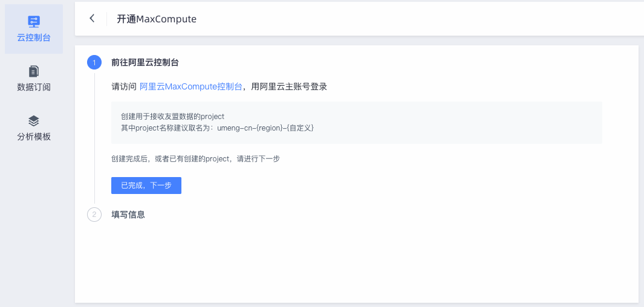
Task: Open 数据订阅 menu label
Action: coord(34,87)
